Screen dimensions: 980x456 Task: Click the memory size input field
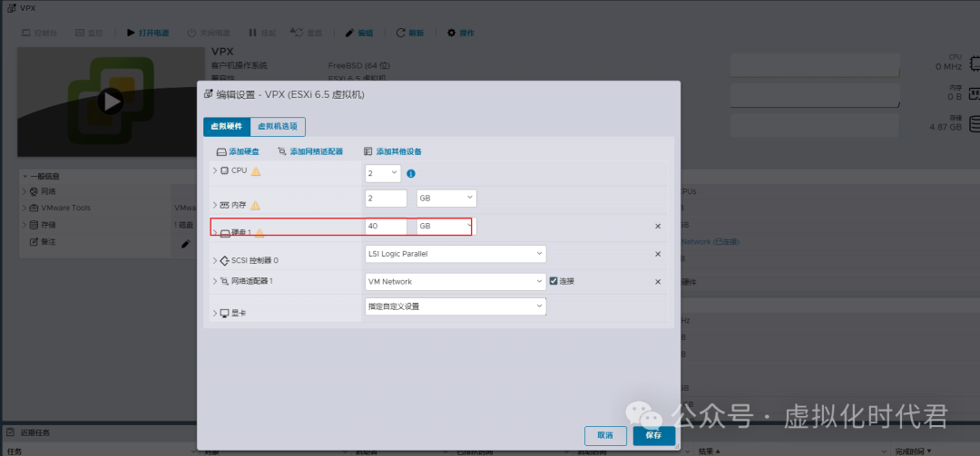(x=386, y=198)
